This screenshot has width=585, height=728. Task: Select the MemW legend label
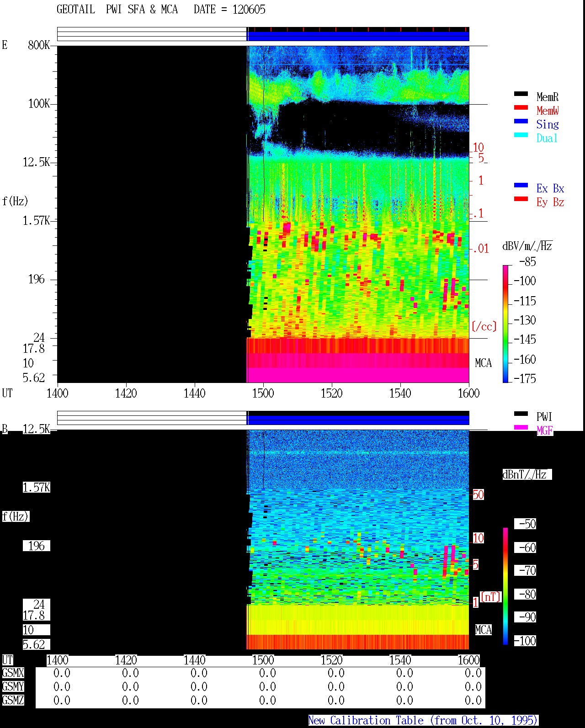(548, 111)
